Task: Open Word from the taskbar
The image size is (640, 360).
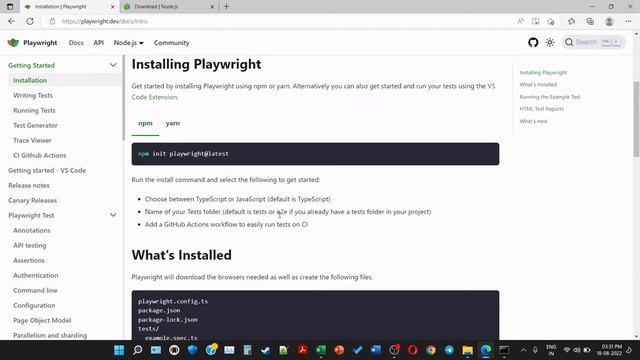Action: tap(376, 350)
